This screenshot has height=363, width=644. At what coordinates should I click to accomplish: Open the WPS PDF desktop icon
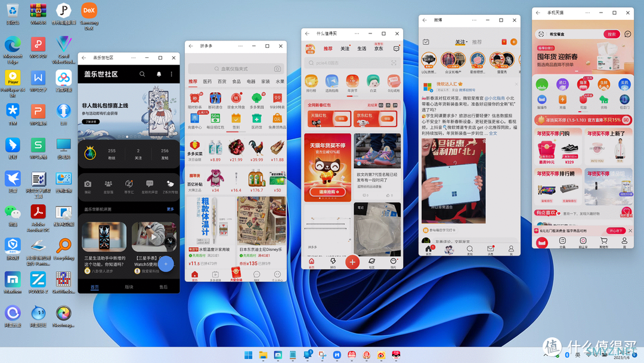click(x=38, y=47)
